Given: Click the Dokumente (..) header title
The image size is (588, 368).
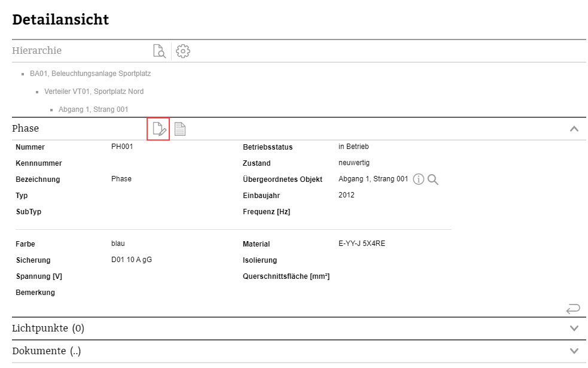Looking at the screenshot, I should click(x=46, y=351).
